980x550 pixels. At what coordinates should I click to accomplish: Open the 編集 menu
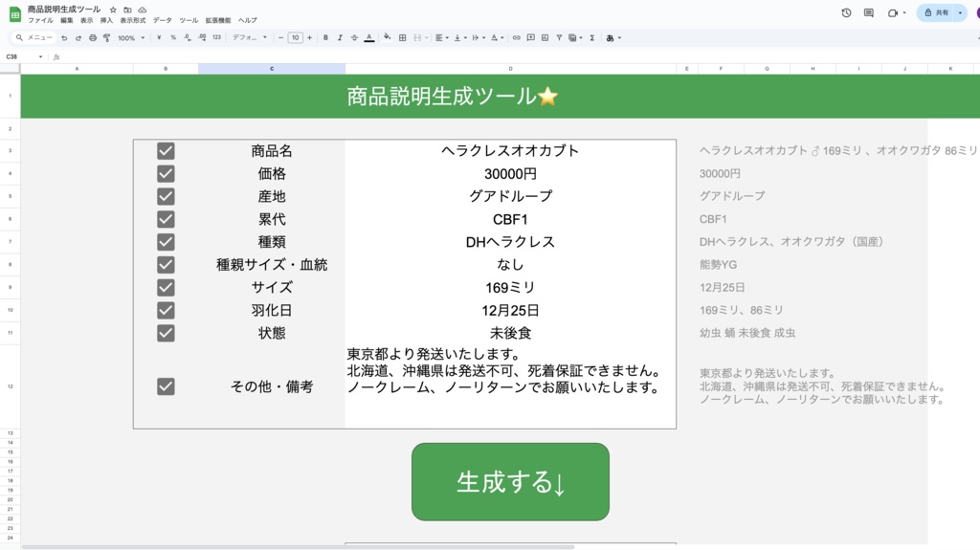coord(67,20)
